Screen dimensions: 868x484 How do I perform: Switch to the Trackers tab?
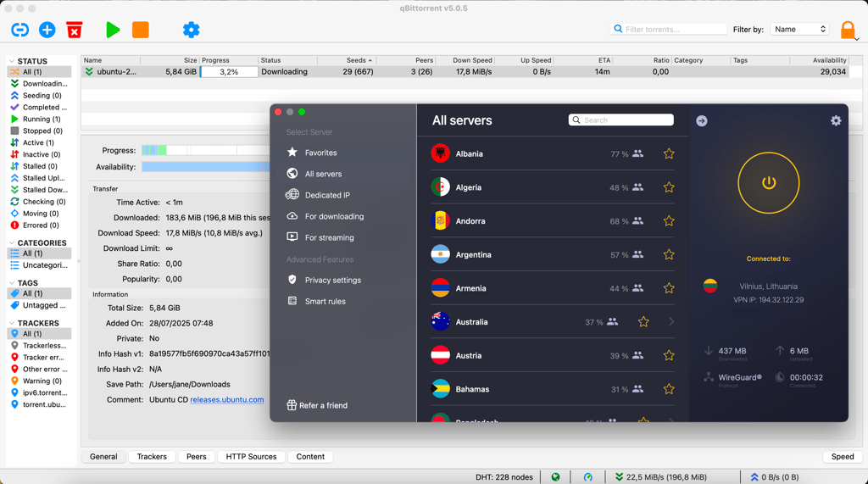coord(152,457)
